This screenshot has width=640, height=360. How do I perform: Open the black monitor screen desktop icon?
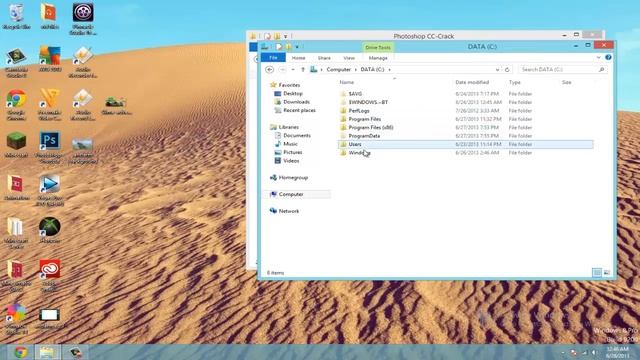[x=50, y=318]
